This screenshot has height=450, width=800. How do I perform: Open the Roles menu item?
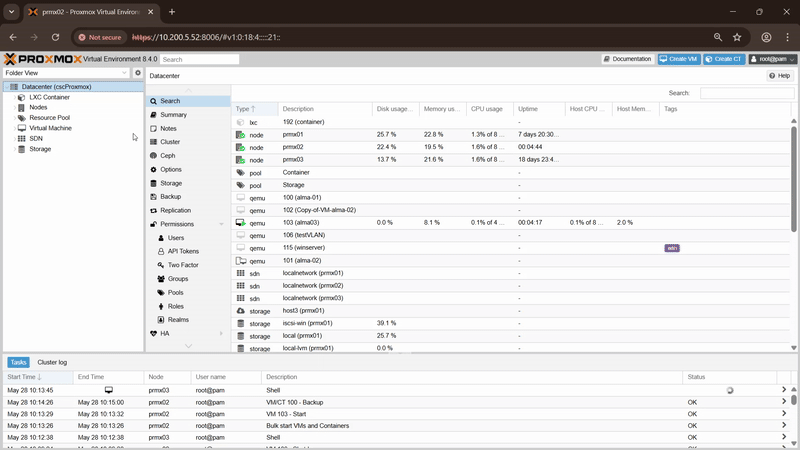tap(188, 306)
